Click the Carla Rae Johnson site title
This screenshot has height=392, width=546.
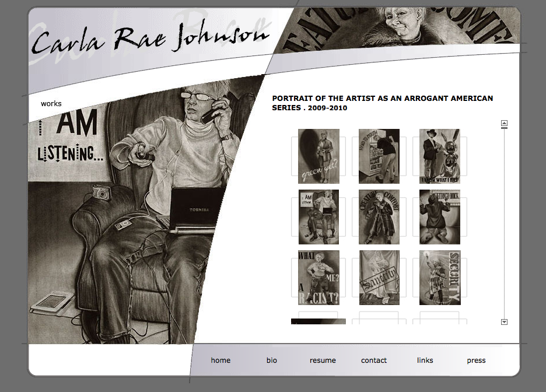coord(150,39)
